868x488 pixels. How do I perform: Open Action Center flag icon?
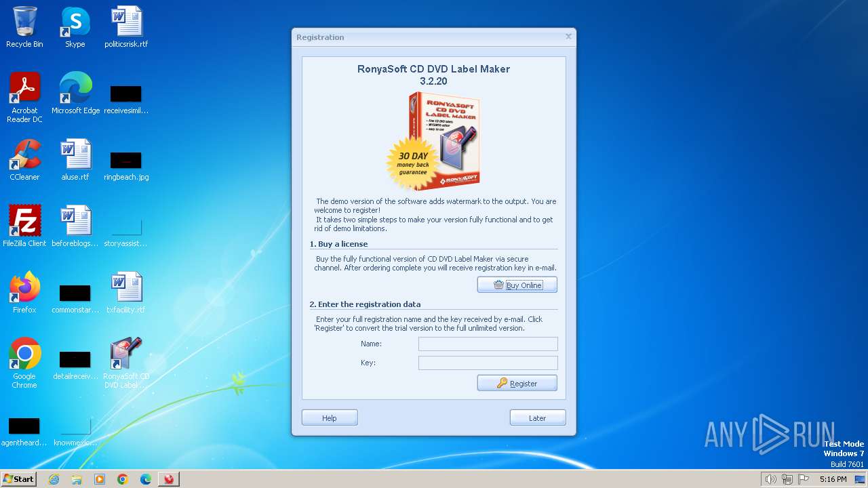coord(804,479)
